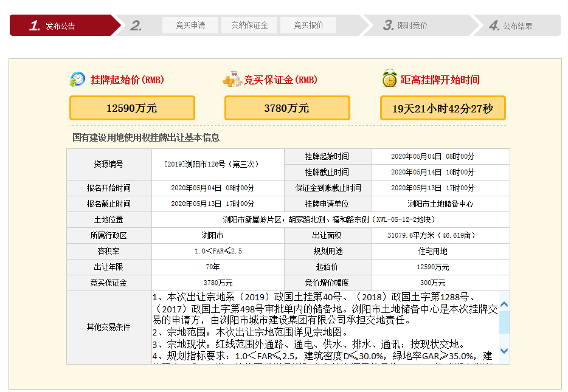Viewport: 568px width, 392px height.
Task: Click the 土地位置 address value cell
Action: click(330, 219)
